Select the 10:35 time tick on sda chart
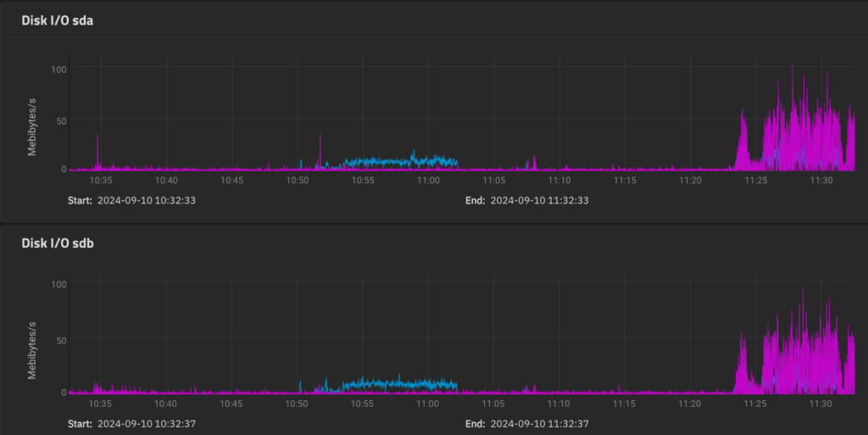The height and width of the screenshot is (435, 868). [x=101, y=181]
